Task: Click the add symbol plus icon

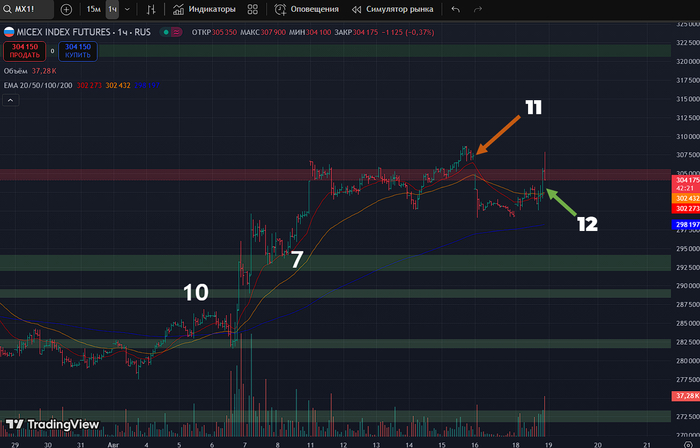Action: click(x=66, y=9)
